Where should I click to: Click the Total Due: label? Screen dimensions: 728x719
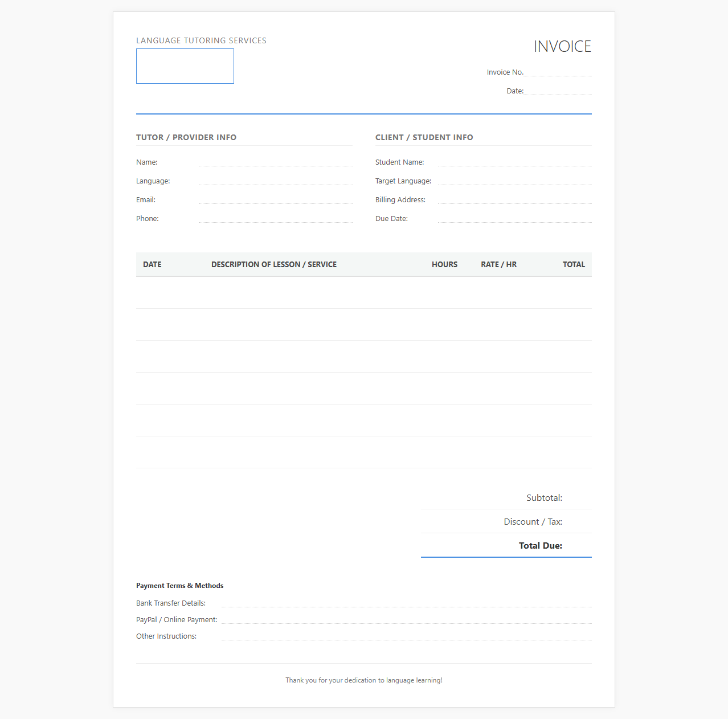[x=541, y=546]
